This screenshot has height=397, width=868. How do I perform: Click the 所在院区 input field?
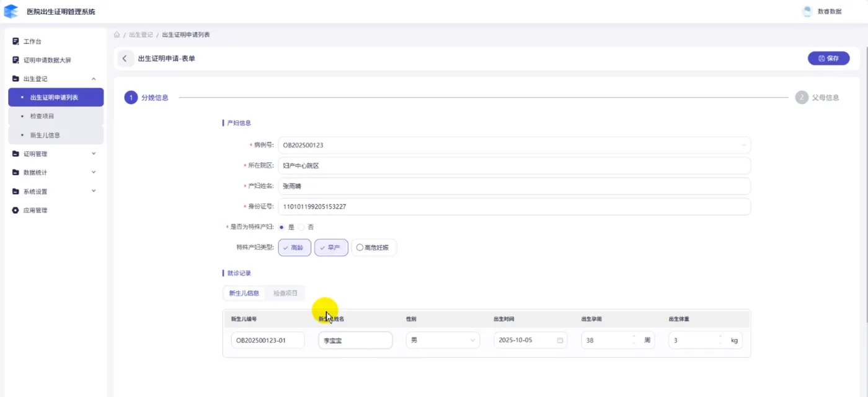[514, 166]
